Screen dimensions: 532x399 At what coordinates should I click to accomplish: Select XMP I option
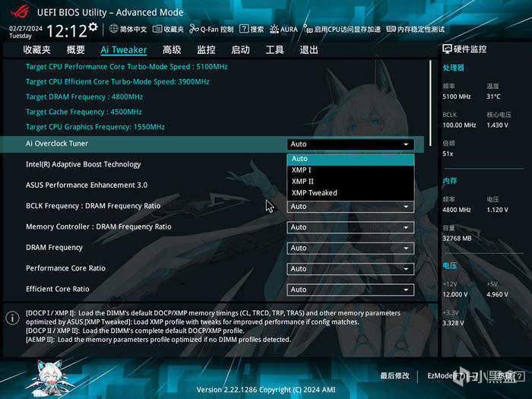tap(350, 170)
